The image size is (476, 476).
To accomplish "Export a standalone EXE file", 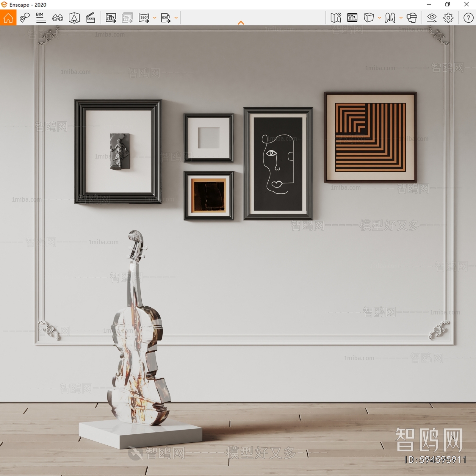I will coord(166,18).
